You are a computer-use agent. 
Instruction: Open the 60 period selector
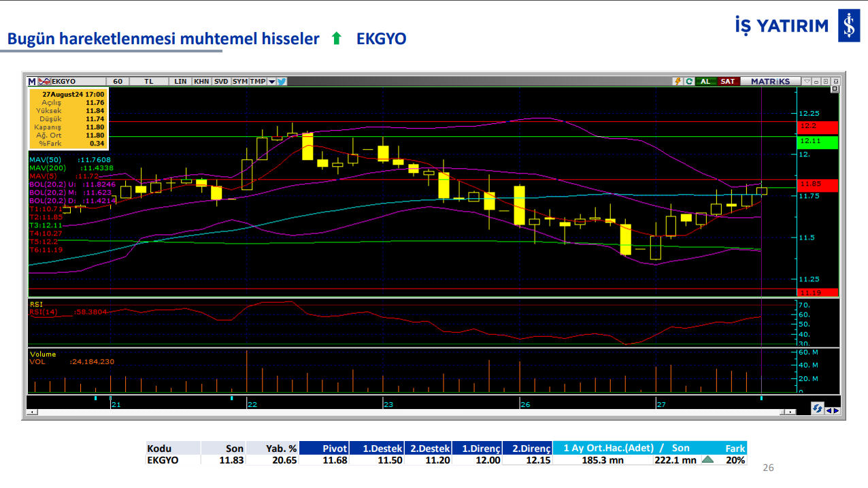tap(118, 81)
